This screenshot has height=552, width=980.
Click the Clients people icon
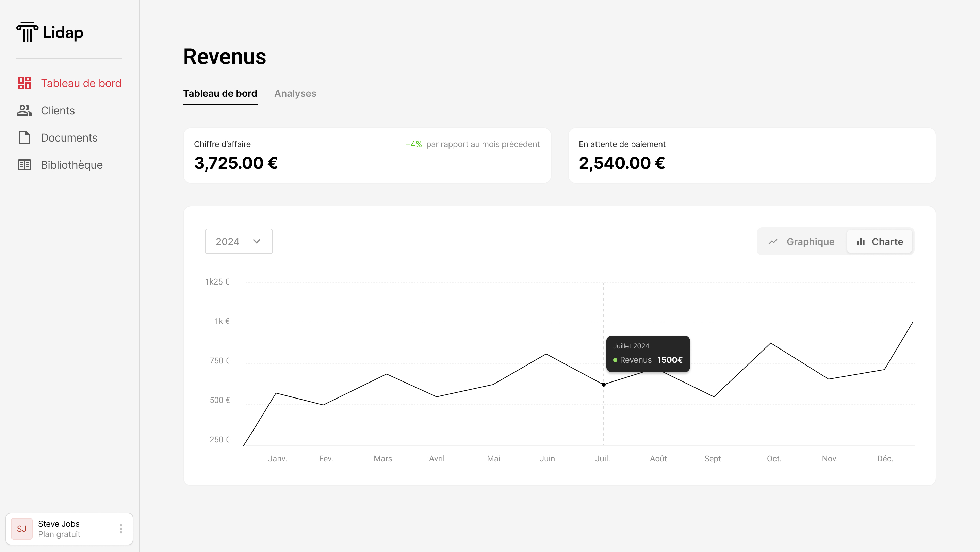pyautogui.click(x=24, y=110)
